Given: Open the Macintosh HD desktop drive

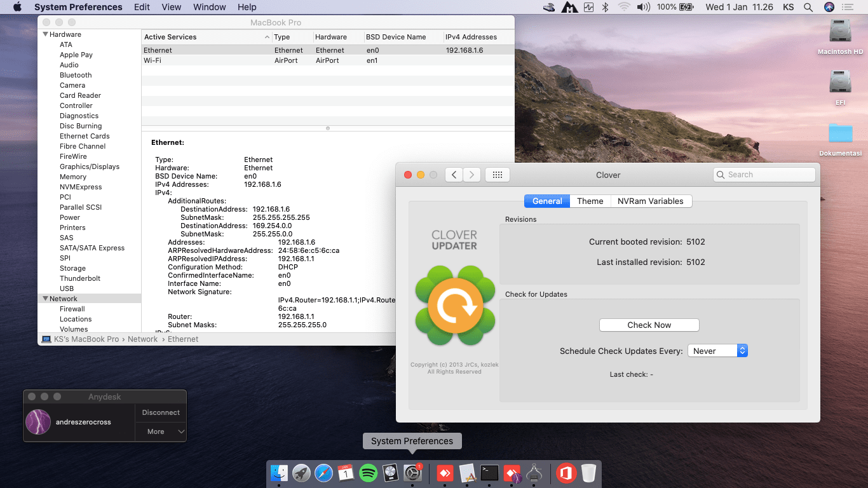Looking at the screenshot, I should pyautogui.click(x=840, y=37).
